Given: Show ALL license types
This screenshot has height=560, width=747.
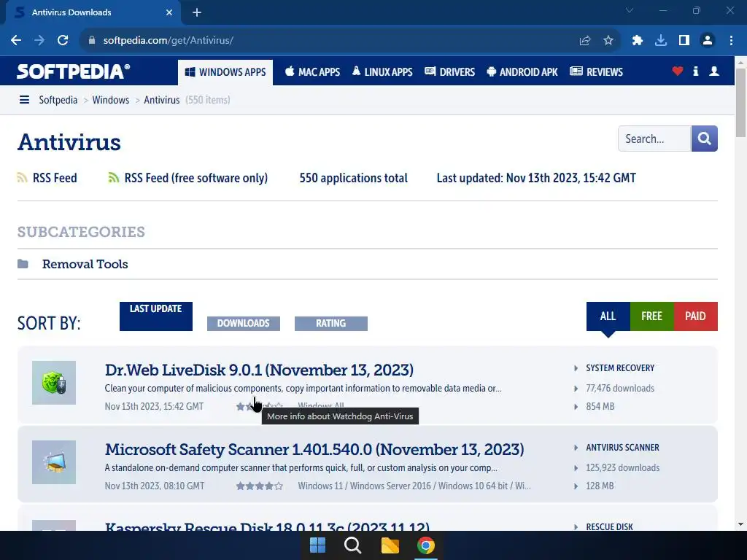Looking at the screenshot, I should click(x=608, y=316).
